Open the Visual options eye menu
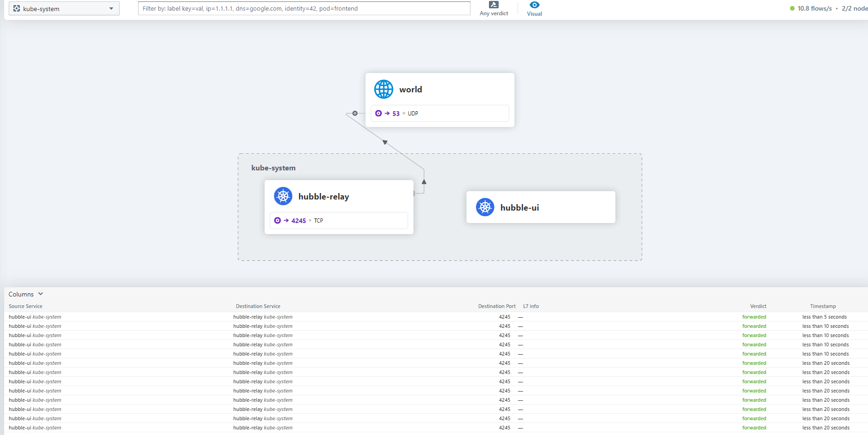 (534, 8)
